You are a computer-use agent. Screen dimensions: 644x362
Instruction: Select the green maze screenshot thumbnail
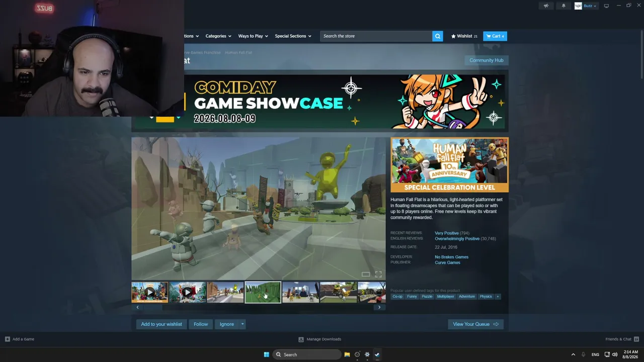(263, 292)
